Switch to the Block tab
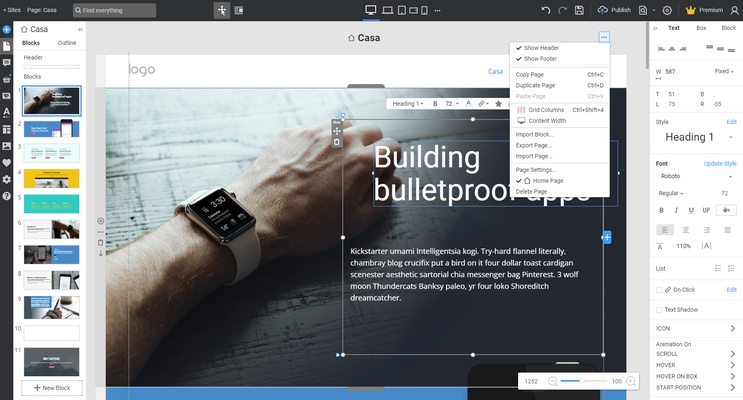Image resolution: width=743 pixels, height=400 pixels. click(x=729, y=28)
